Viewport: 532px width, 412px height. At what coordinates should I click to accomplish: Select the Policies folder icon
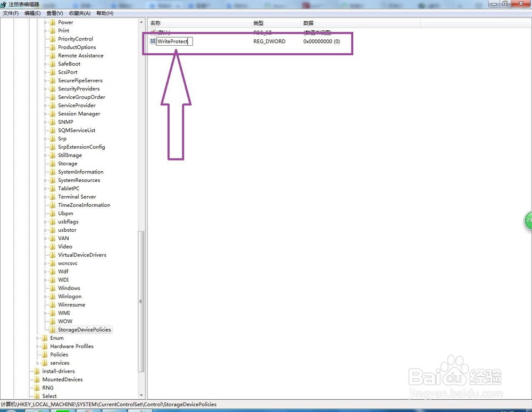click(x=45, y=355)
